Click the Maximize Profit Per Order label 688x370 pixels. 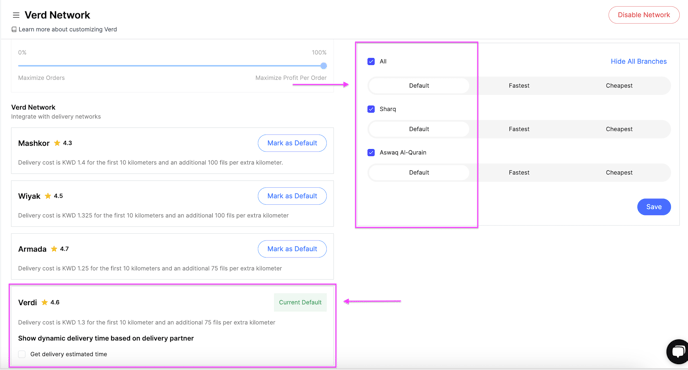click(x=291, y=78)
